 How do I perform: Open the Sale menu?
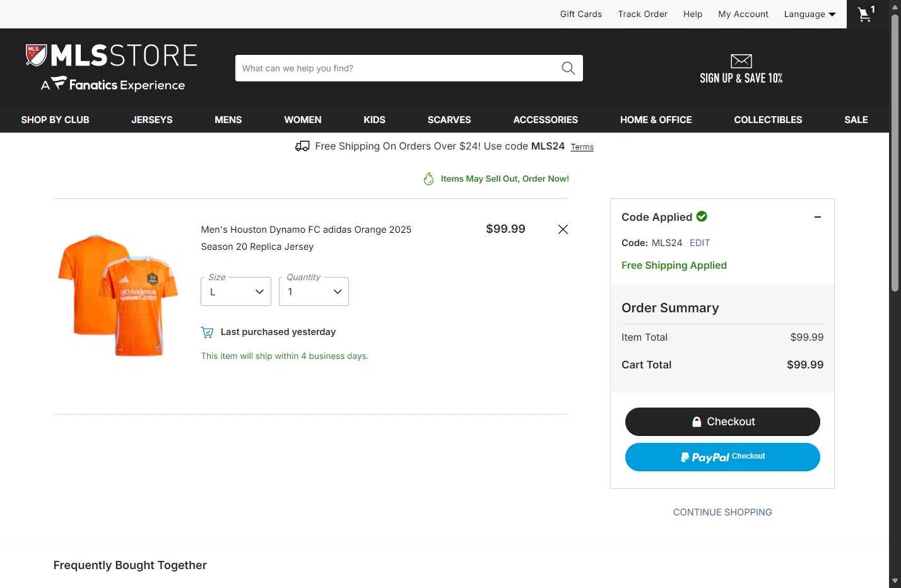click(x=856, y=120)
